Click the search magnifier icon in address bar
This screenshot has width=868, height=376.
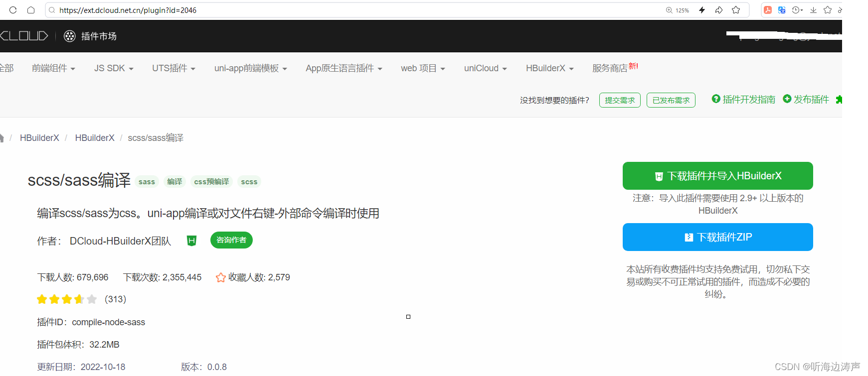pos(52,10)
